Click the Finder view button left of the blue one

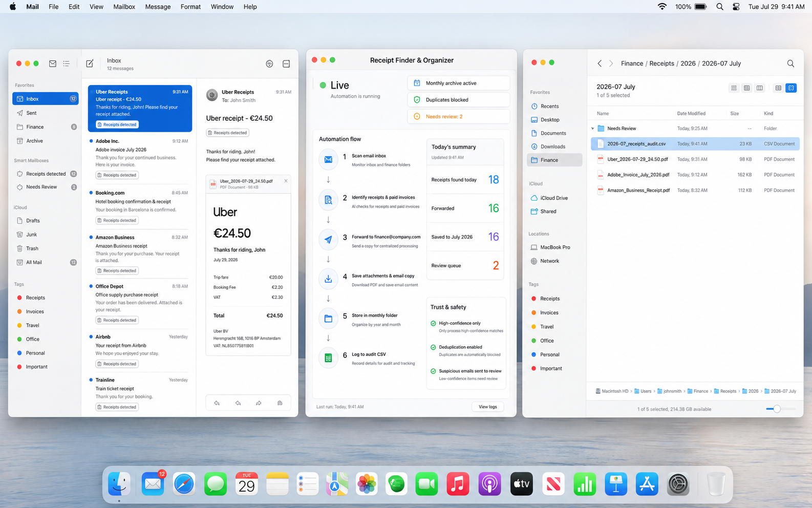pyautogui.click(x=778, y=88)
